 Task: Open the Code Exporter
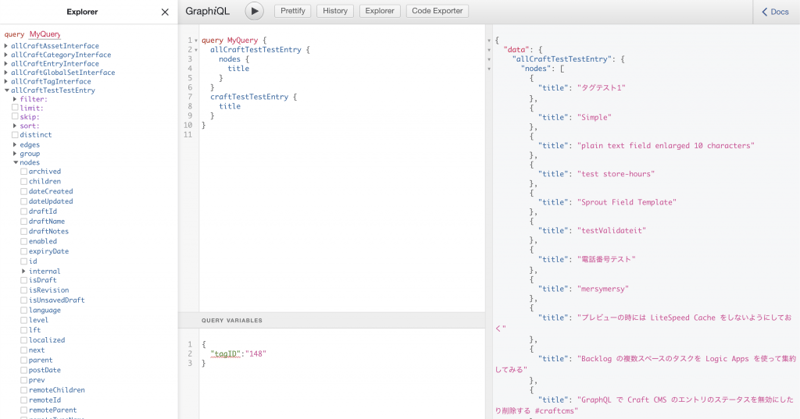[x=437, y=12]
